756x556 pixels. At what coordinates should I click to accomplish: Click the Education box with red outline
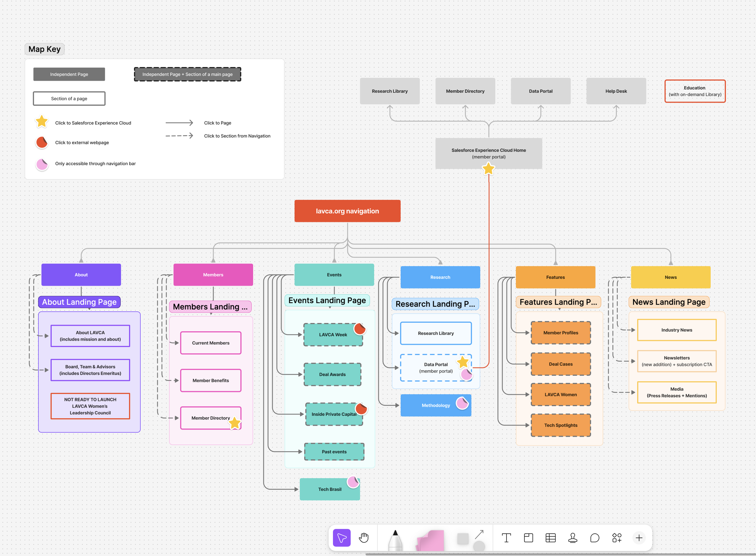click(695, 91)
